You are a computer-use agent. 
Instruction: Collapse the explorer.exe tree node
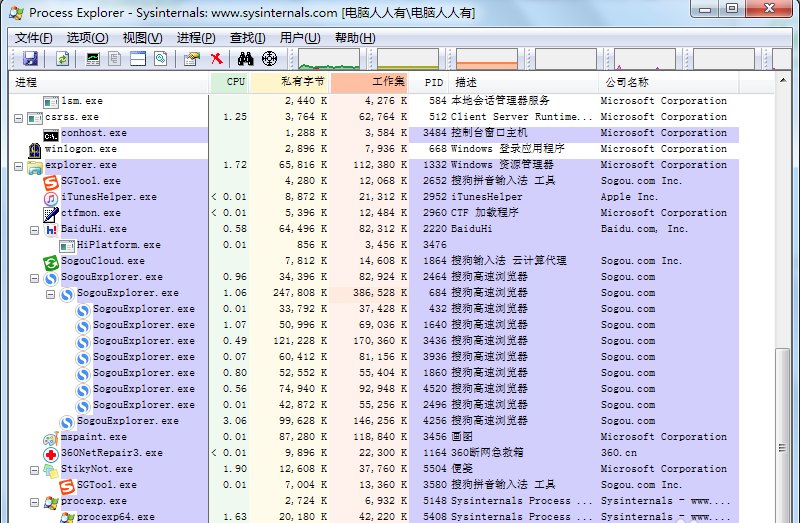19,166
